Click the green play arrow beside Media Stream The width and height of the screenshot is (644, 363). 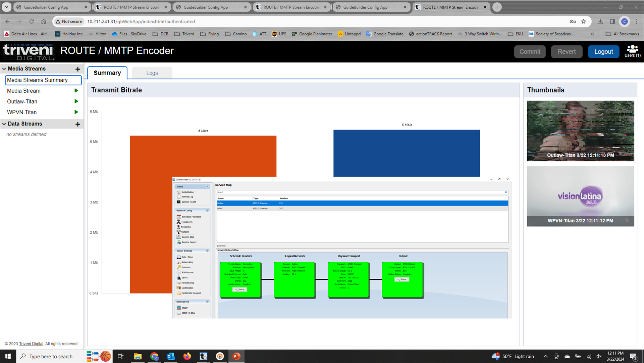[76, 91]
